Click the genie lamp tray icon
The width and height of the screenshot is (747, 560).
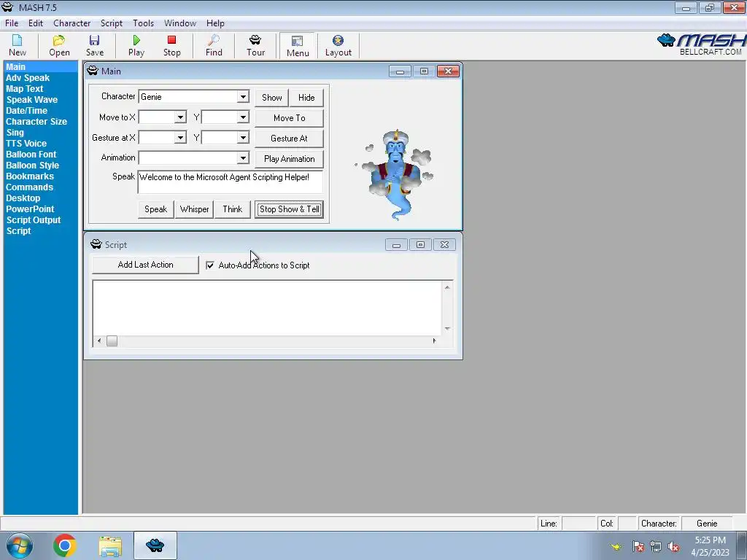point(616,547)
